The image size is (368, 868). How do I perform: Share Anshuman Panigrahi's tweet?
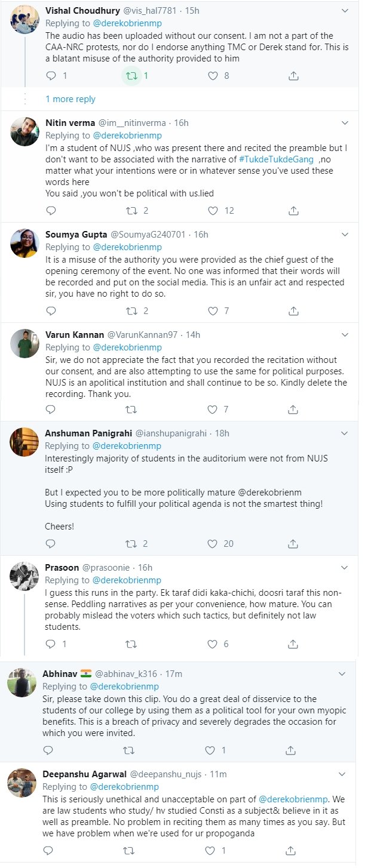click(293, 544)
